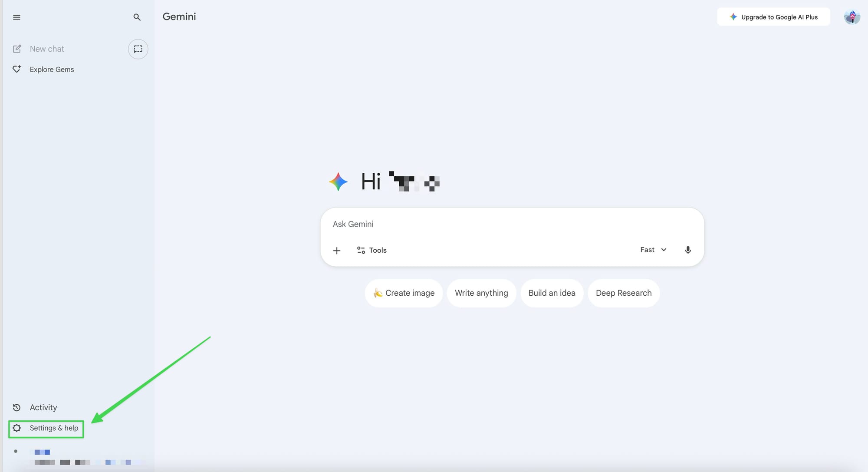The height and width of the screenshot is (472, 868).
Task: Click the plus icon in the prompt bar
Action: [x=337, y=250]
